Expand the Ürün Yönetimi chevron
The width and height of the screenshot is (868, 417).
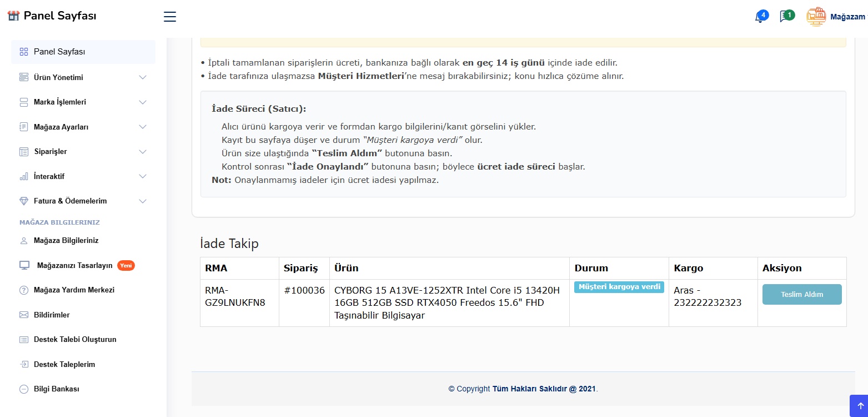coord(143,77)
